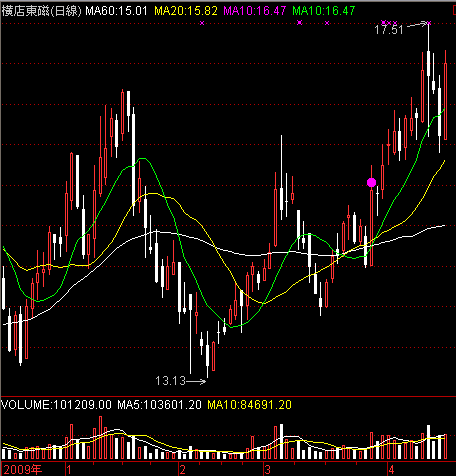The image size is (456, 476).
Task: Select the MA60:15.01 indicator label
Action: pos(116,11)
